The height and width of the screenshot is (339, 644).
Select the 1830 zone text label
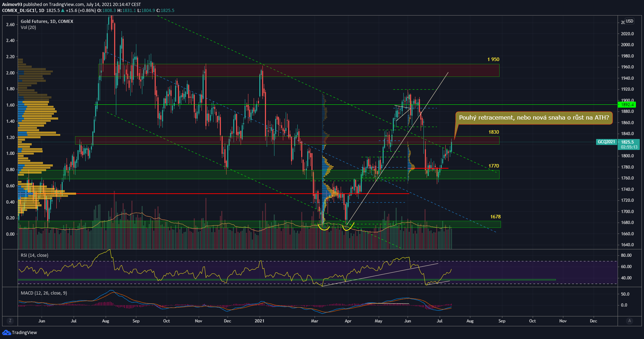[494, 132]
